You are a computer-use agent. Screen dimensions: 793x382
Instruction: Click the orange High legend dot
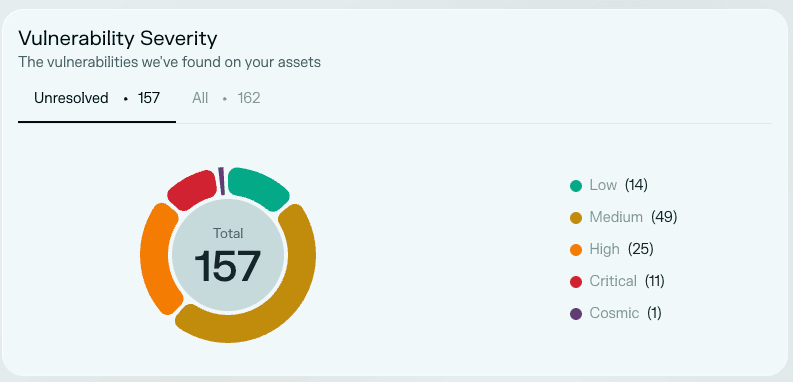coord(576,250)
